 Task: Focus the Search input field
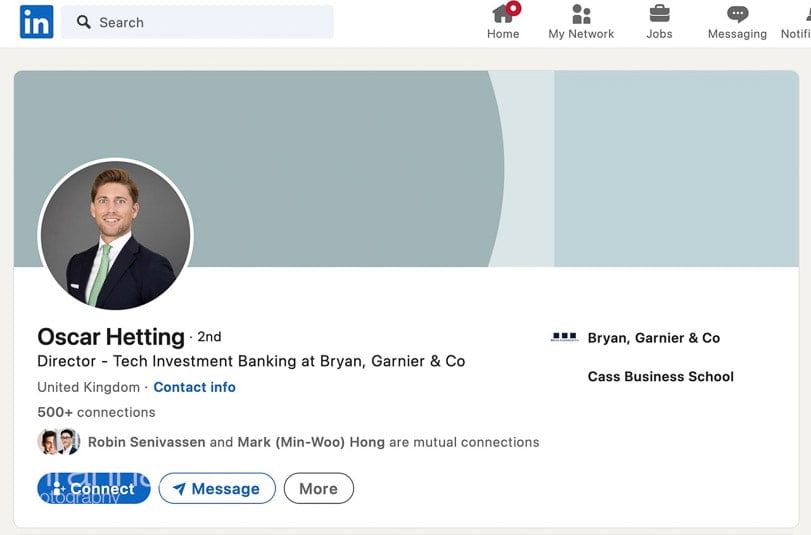pyautogui.click(x=210, y=22)
